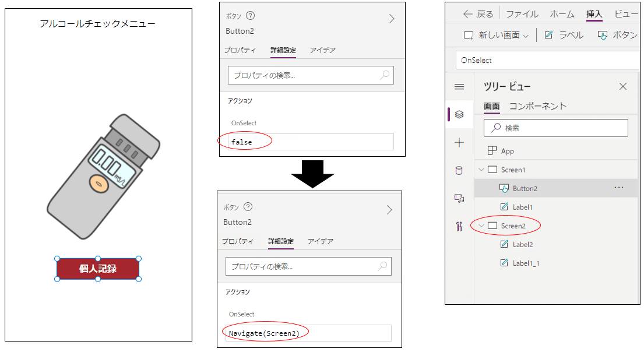Click the property search field in upper panel

pos(311,75)
